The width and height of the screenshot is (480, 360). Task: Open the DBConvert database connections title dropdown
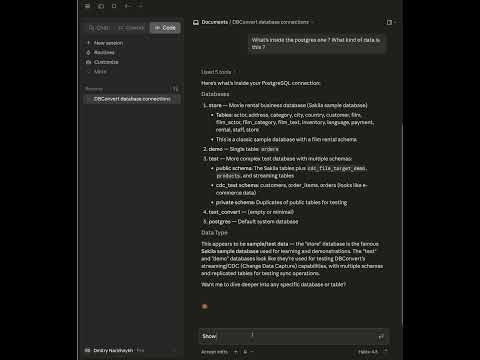(x=273, y=22)
